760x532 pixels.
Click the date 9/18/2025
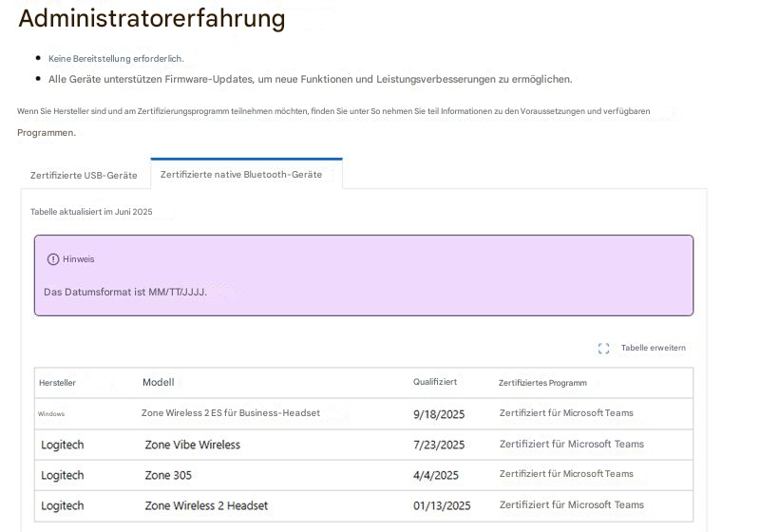click(x=439, y=414)
